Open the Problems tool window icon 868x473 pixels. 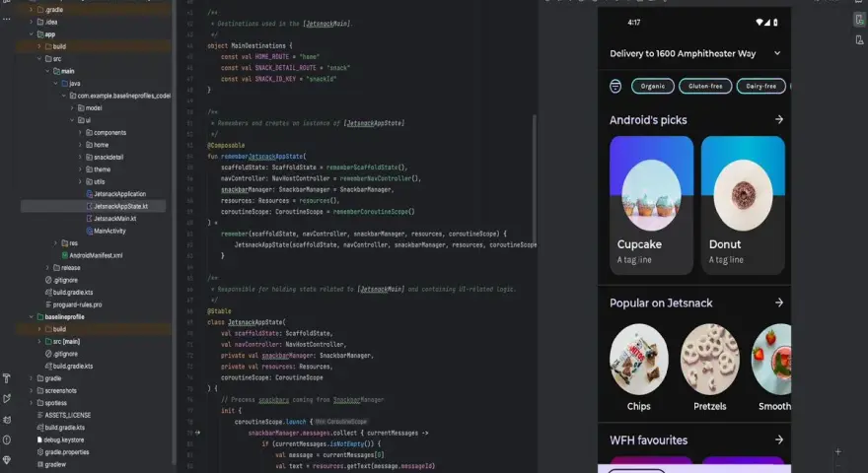[x=7, y=440]
